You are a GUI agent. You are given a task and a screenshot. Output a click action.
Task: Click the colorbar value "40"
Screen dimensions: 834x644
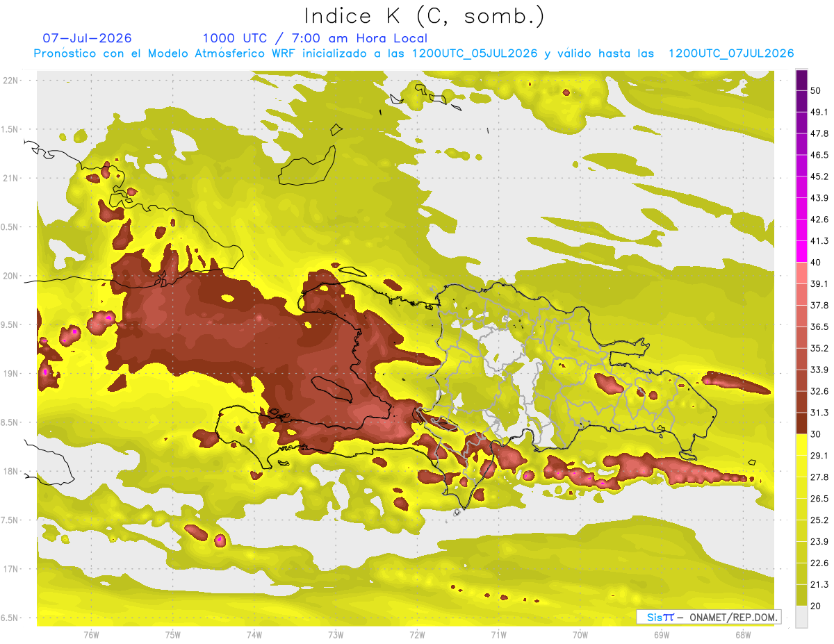click(x=816, y=263)
